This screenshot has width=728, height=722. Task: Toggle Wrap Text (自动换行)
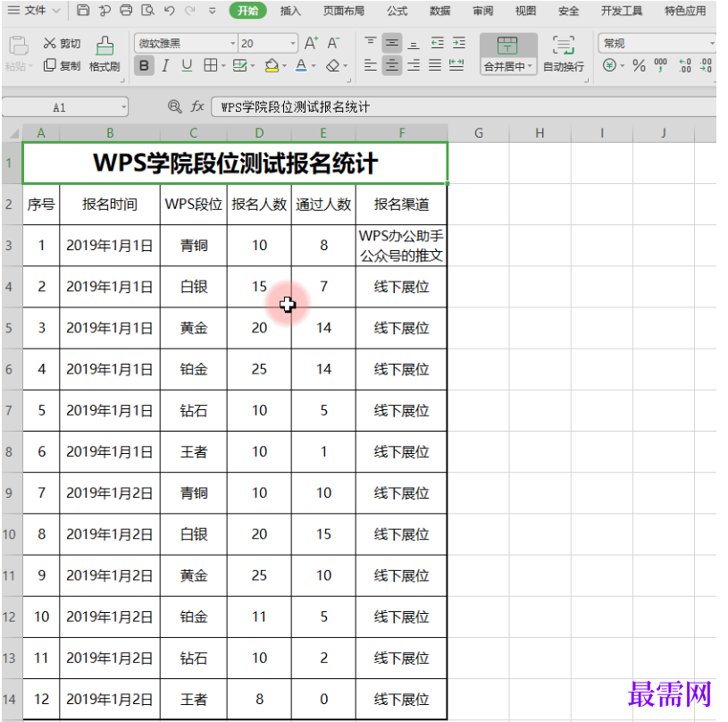tap(564, 54)
